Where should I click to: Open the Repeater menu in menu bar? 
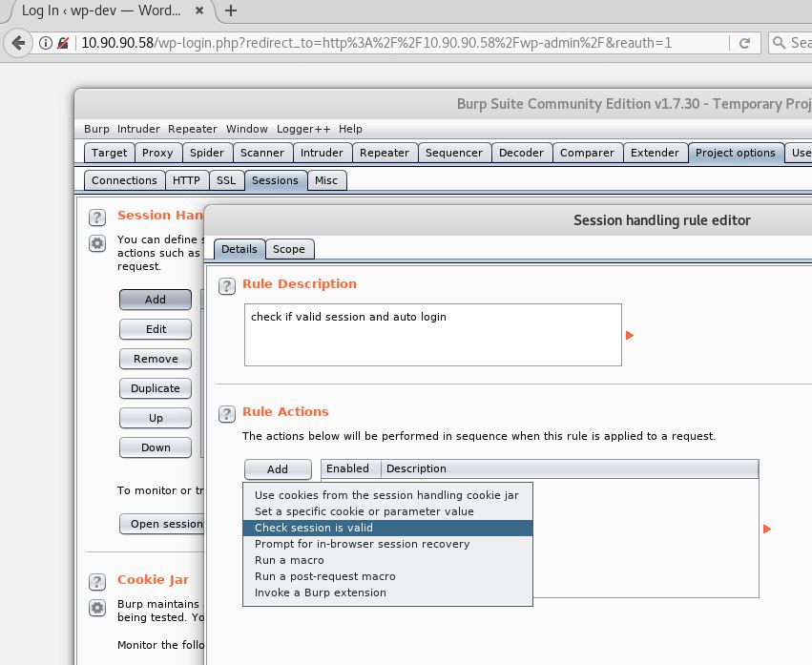192,129
